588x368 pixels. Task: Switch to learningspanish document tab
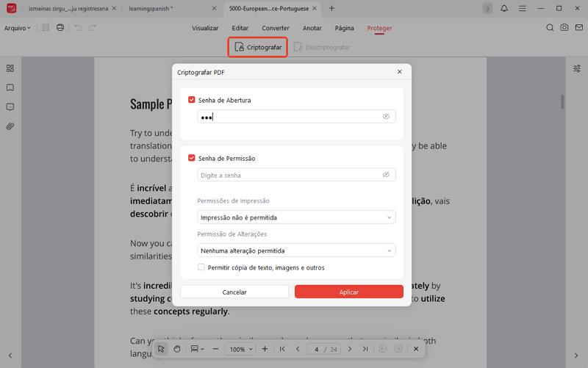151,8
